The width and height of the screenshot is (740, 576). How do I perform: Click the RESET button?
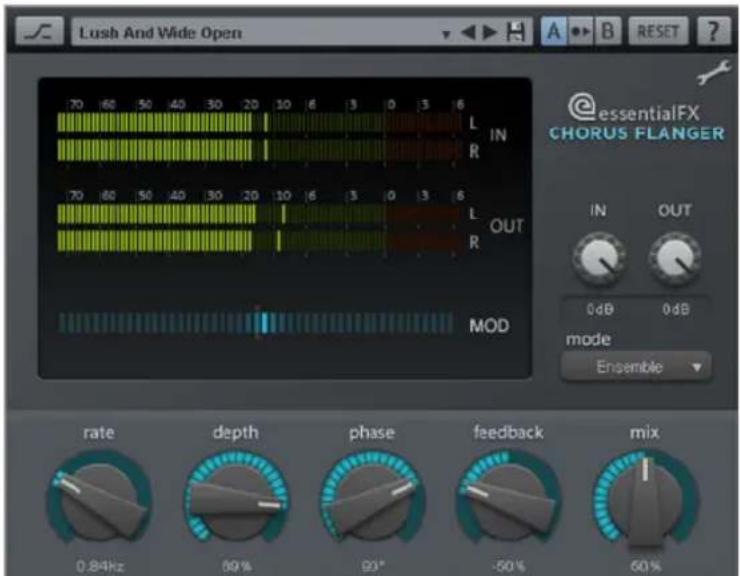pyautogui.click(x=658, y=32)
